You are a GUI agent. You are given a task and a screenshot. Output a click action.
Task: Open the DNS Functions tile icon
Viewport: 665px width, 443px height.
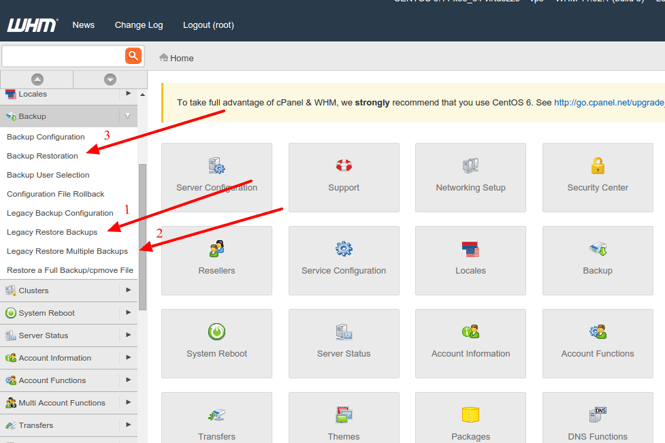pos(598,415)
